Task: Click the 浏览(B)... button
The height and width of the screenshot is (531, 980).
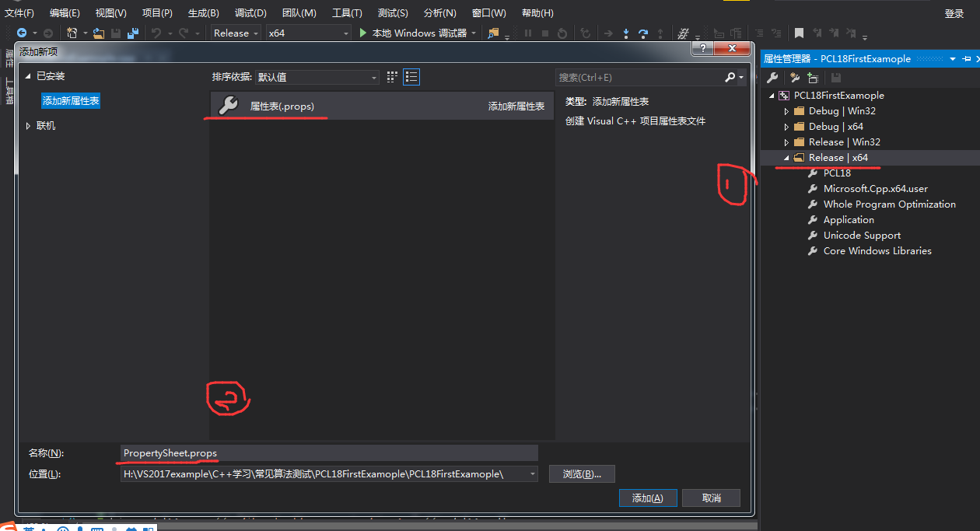Action: tap(582, 473)
